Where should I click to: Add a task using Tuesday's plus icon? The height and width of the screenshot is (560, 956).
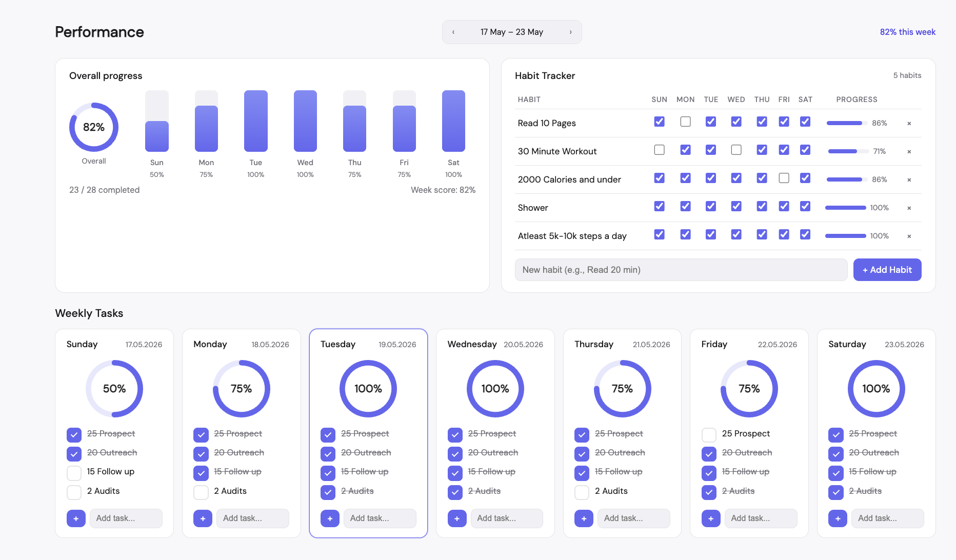[x=330, y=518]
